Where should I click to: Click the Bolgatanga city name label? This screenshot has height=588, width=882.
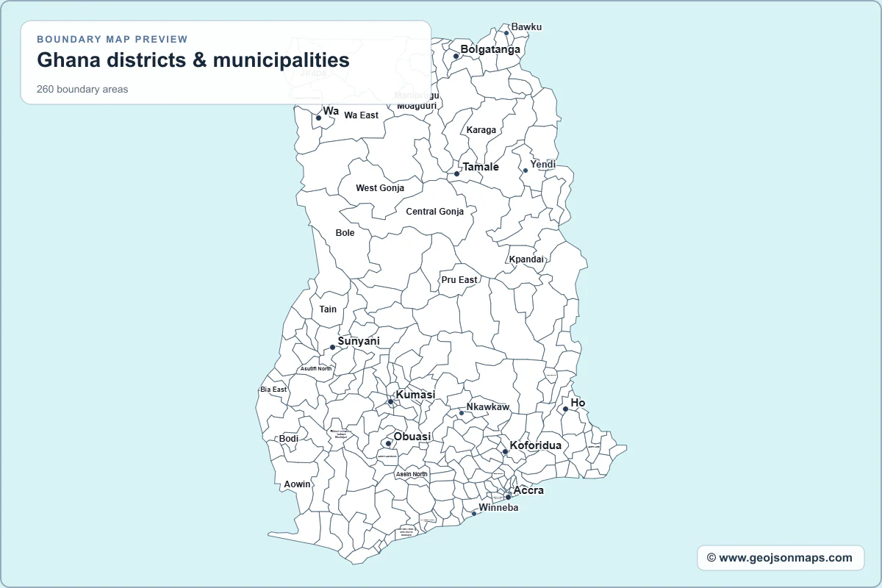(490, 49)
